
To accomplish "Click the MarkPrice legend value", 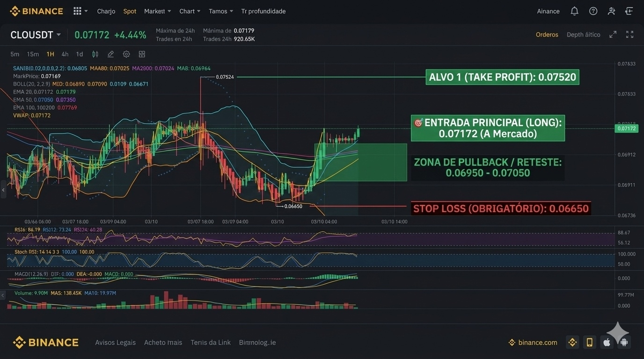I will pyautogui.click(x=51, y=76).
